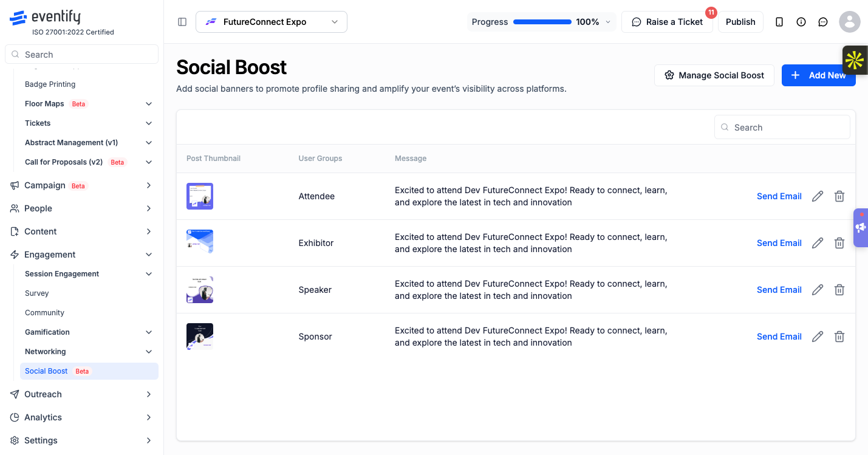Image resolution: width=868 pixels, height=455 pixels.
Task: Click the sidebar Search field
Action: coord(81,55)
